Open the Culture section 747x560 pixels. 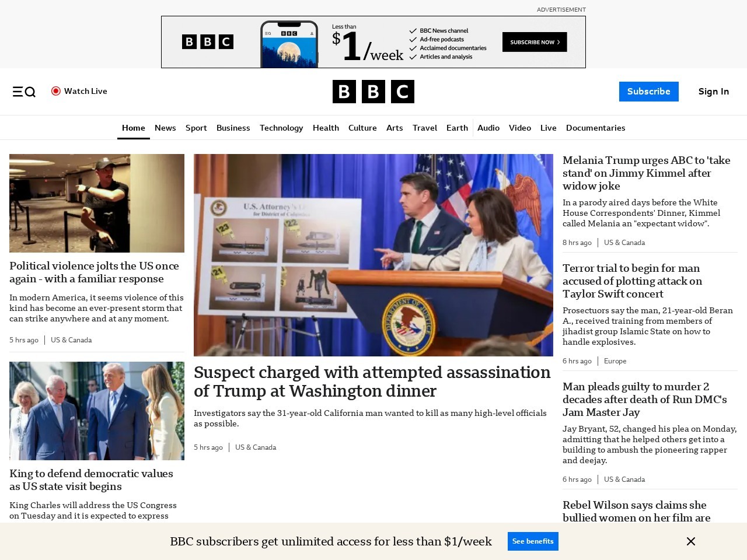coord(362,128)
